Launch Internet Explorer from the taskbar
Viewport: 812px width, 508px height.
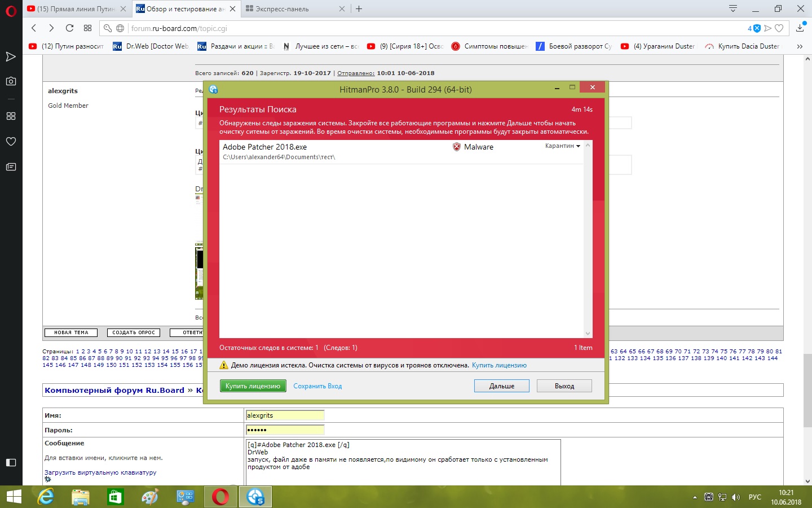pyautogui.click(x=46, y=497)
